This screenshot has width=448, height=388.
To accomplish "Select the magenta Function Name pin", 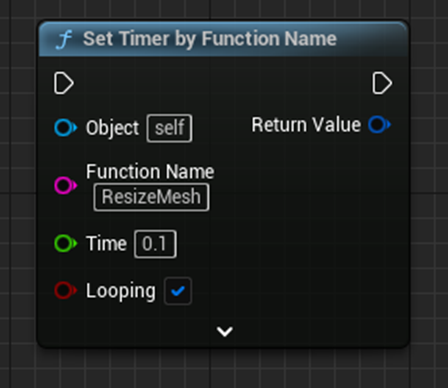I will tap(65, 185).
